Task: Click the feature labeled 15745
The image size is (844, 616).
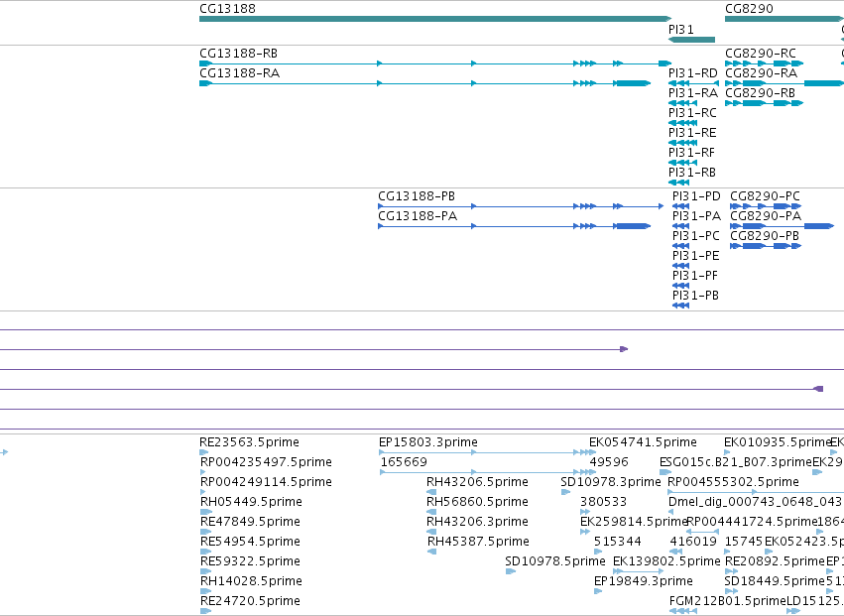Action: pos(744,542)
